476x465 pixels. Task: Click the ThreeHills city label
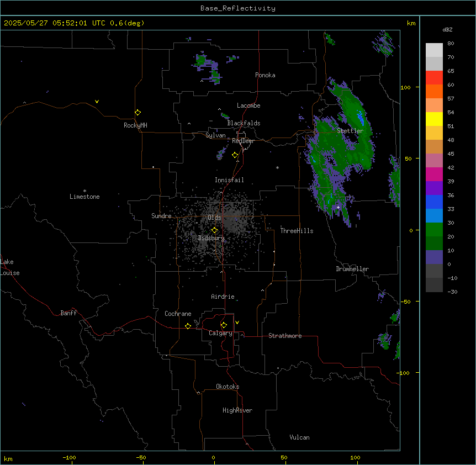297,231
